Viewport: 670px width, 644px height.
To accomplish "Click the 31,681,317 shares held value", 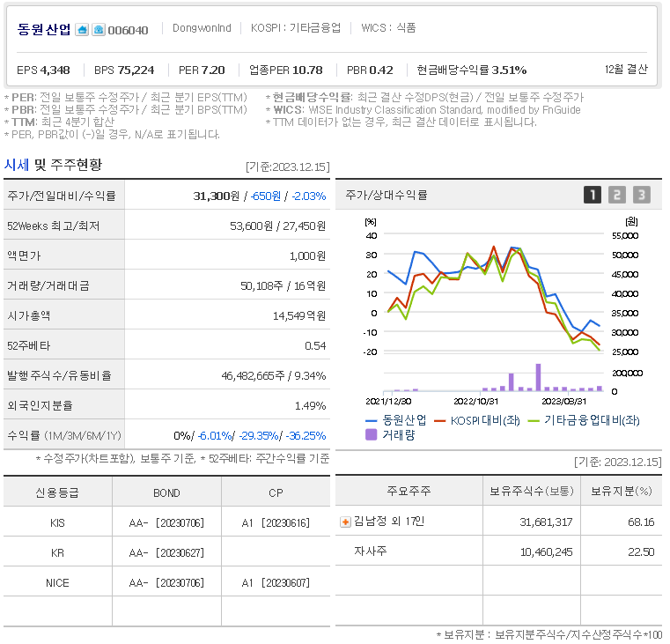I will tap(546, 522).
